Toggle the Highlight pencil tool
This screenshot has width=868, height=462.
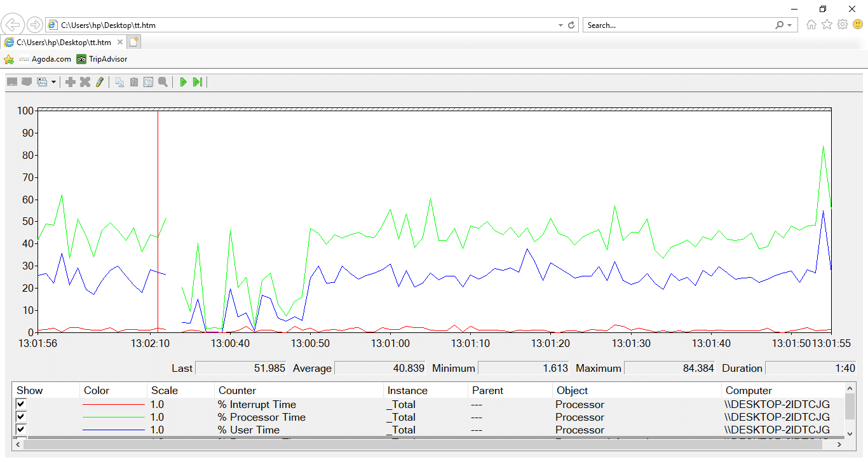(99, 82)
